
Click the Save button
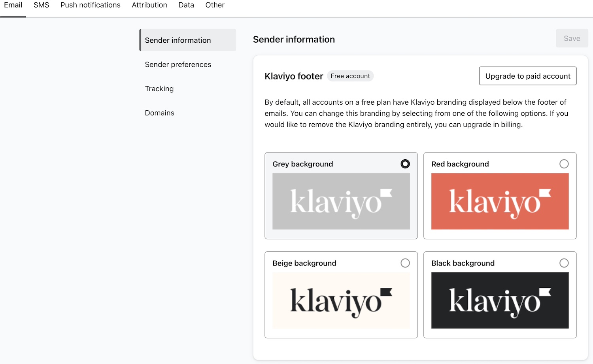[572, 38]
